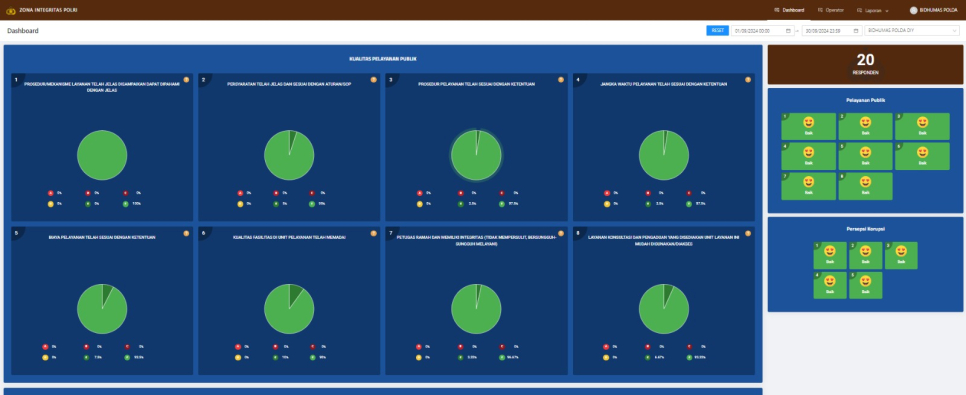Open the Operator menu item
966x395 pixels.
coord(830,10)
